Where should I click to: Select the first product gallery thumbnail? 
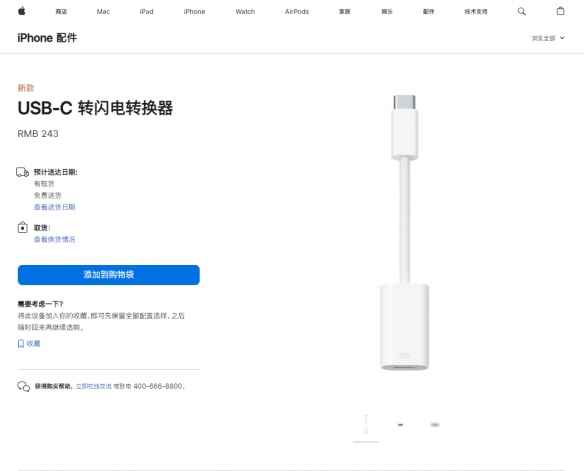pyautogui.click(x=366, y=424)
